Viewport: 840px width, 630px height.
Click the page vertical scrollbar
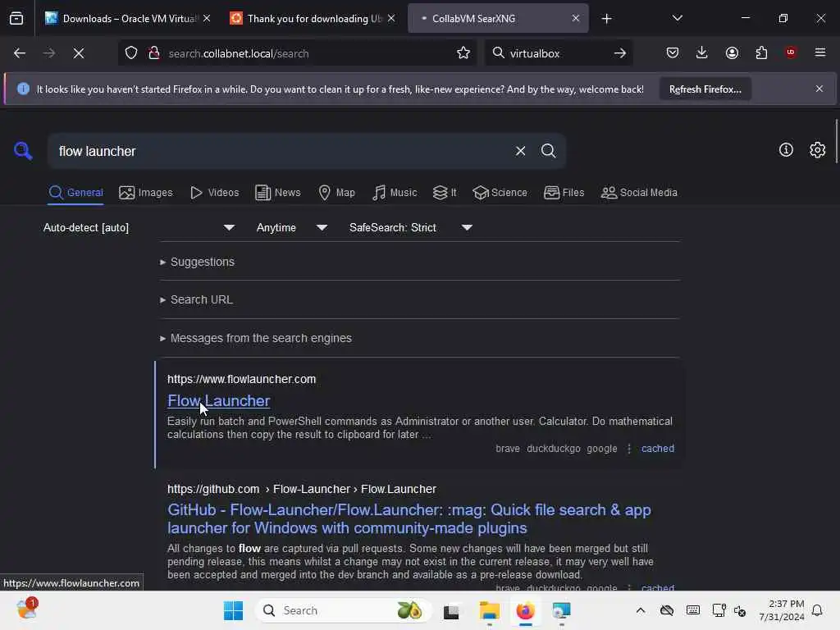click(836, 140)
